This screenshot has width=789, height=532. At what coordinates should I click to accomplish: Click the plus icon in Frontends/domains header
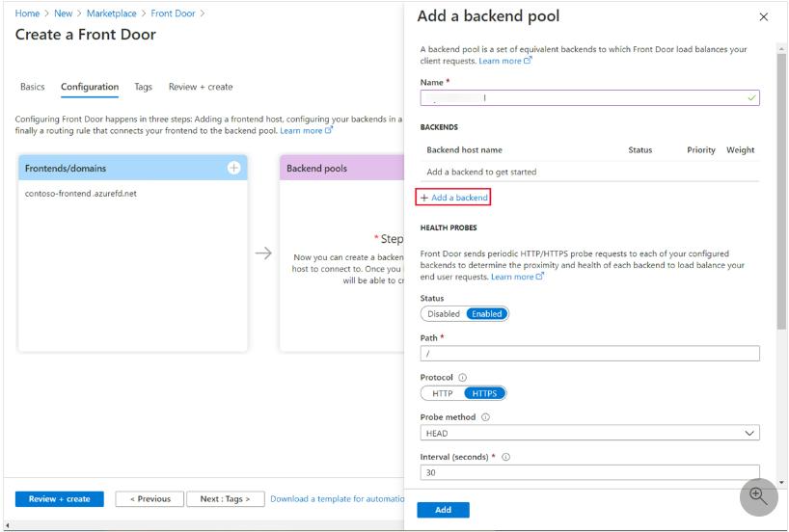pyautogui.click(x=233, y=168)
